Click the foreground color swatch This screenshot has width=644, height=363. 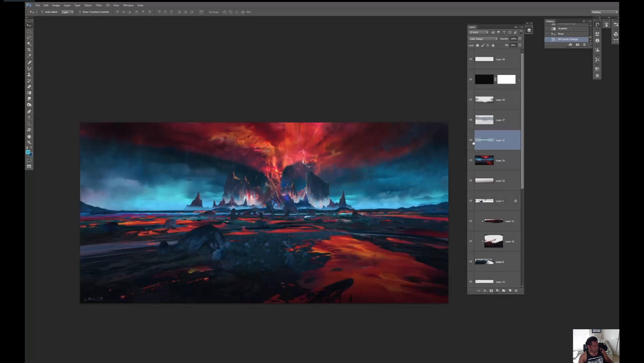coord(28,152)
